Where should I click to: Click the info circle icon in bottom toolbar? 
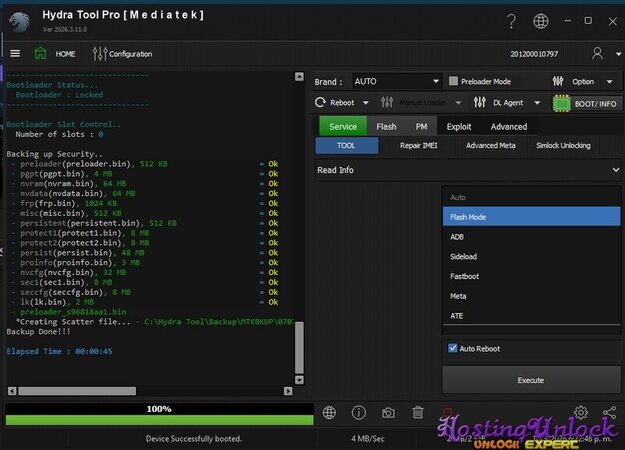point(358,412)
